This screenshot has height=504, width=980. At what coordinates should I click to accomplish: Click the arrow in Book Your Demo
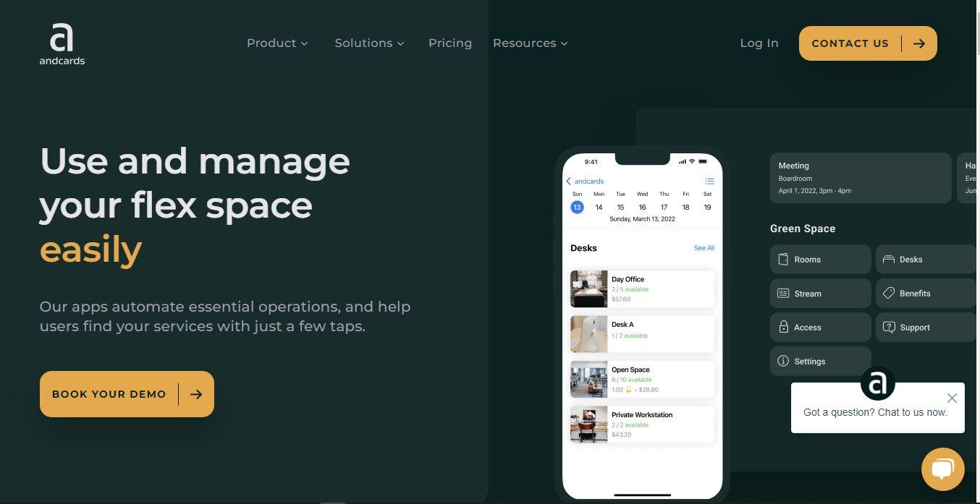[196, 394]
